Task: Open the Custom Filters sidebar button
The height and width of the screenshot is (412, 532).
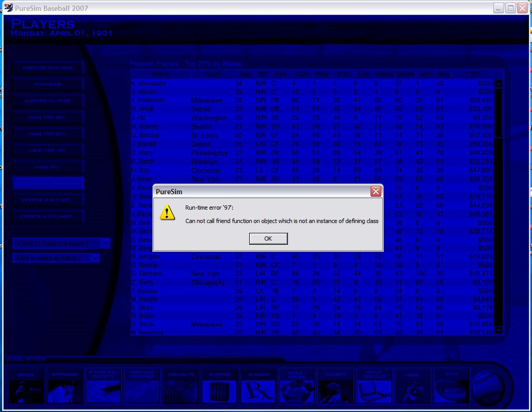Action: pos(48,101)
